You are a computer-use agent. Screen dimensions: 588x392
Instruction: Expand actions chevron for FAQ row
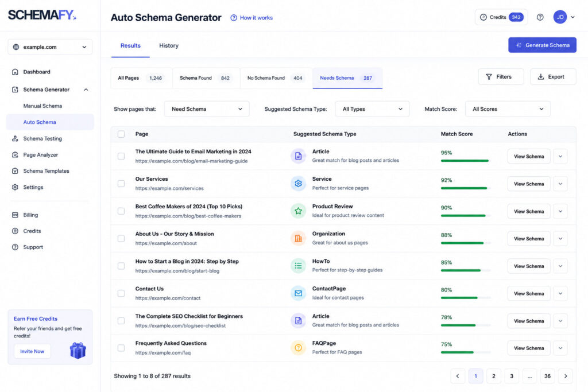560,348
